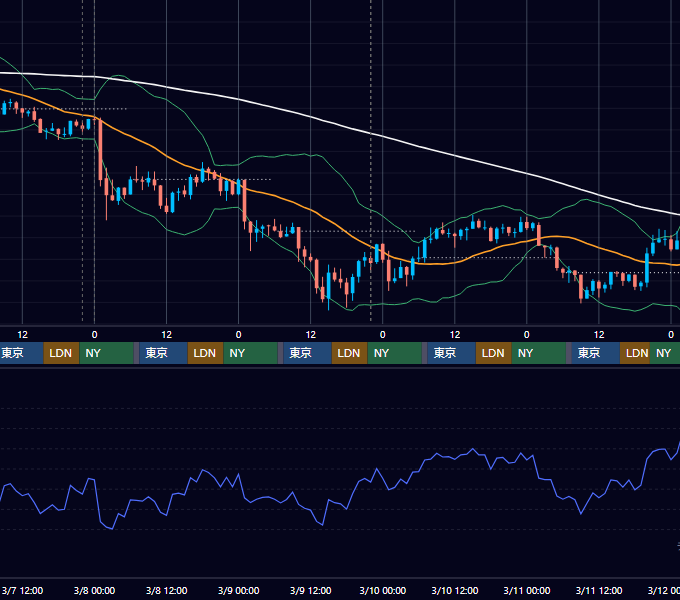Screen dimensions: 680x600
Task: Click the orange moving average line
Action: 311,211
